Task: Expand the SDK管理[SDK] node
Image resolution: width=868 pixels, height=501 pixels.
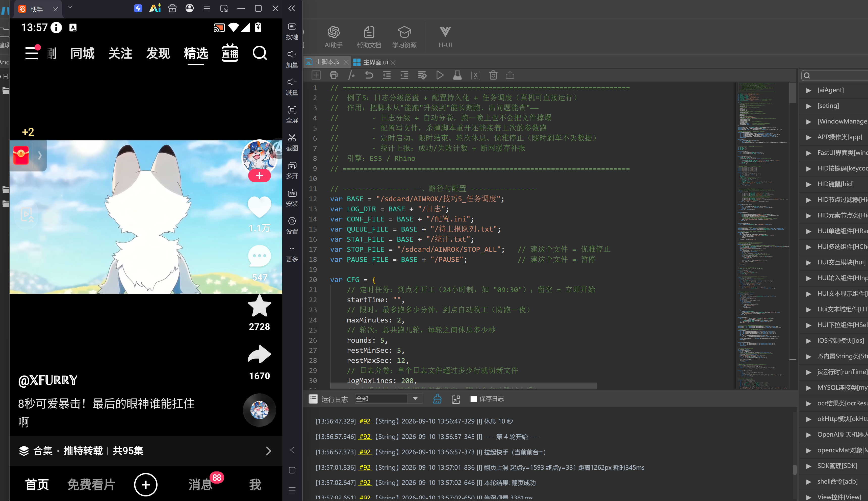Action: (808, 466)
